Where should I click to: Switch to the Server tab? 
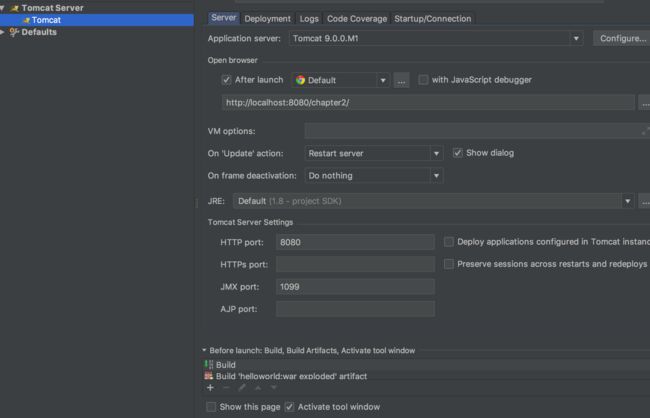pos(223,18)
